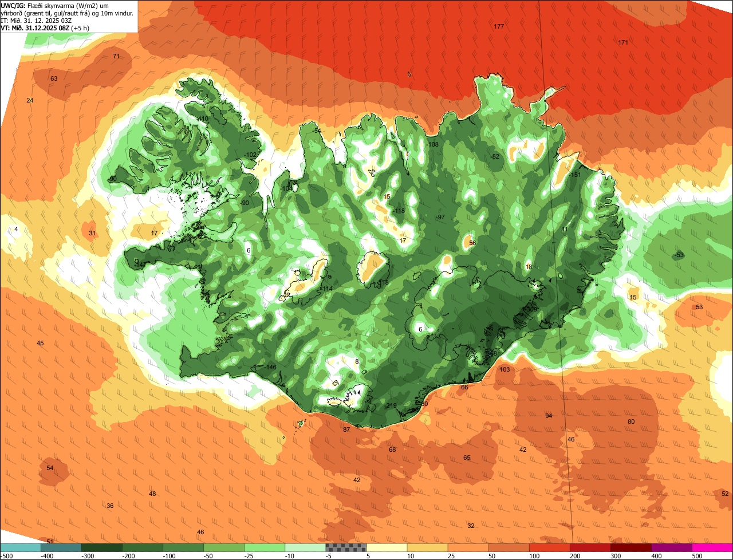Click the title line starting 'UWC/IG: Flæði skynvarma'
Viewport: 733px width, 560px height.
[55, 5]
